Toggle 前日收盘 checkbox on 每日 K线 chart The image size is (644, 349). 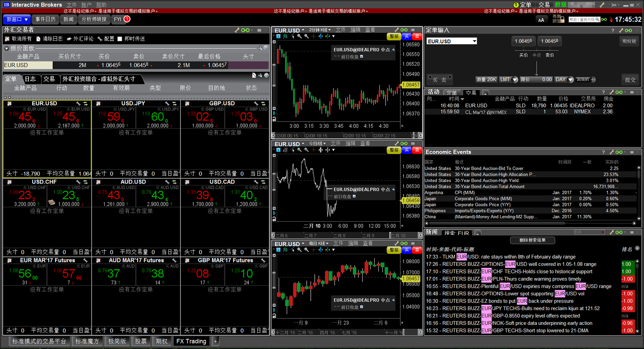click(x=361, y=307)
